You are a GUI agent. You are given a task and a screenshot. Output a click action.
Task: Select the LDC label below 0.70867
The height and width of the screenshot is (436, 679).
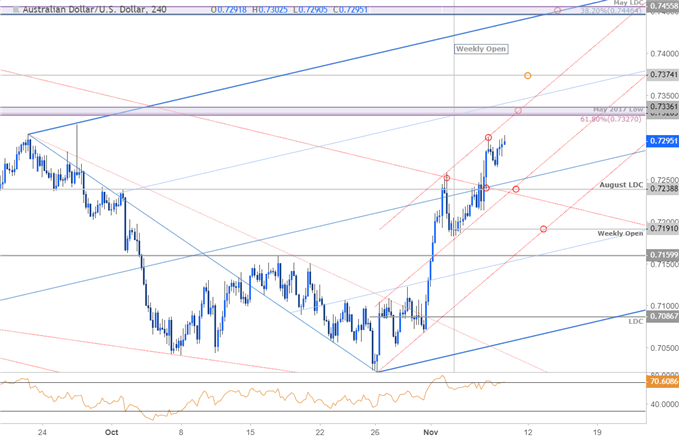(x=636, y=322)
